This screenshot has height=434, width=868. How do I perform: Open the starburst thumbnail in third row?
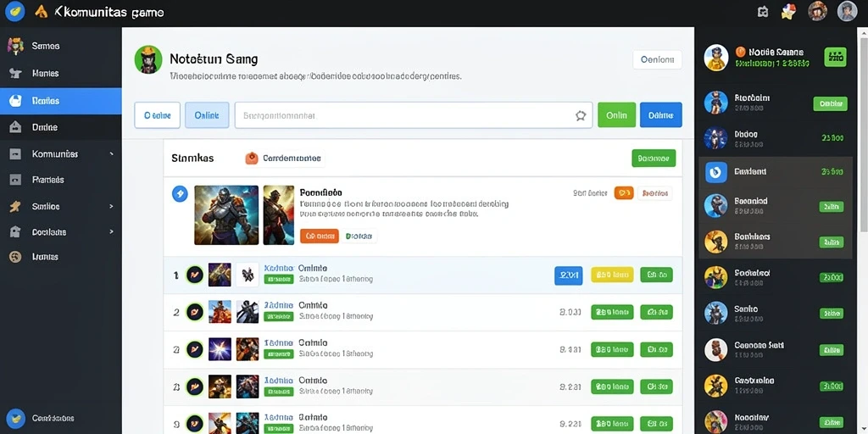220,349
